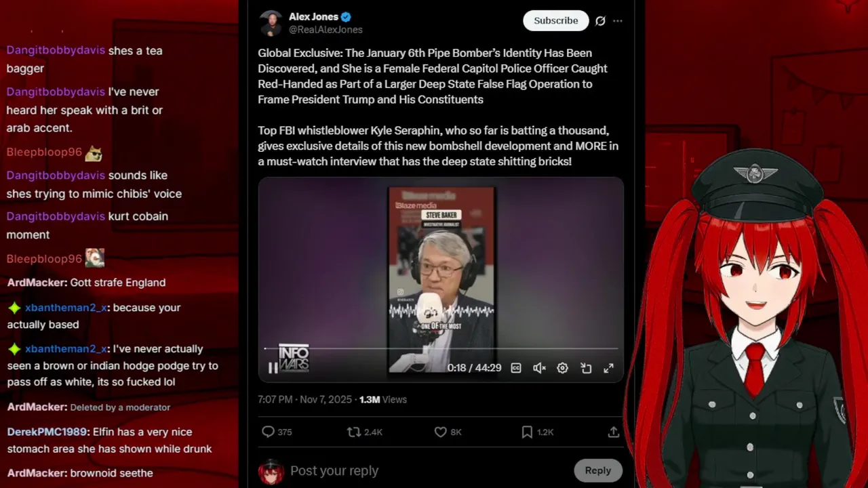868x488 pixels.
Task: Unmute the video via speaker icon
Action: 539,368
